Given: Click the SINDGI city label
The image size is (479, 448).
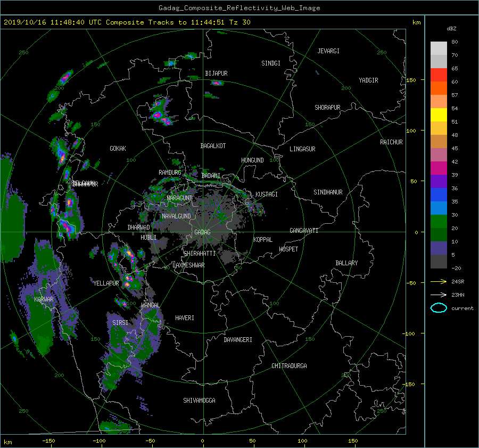Looking at the screenshot, I should (x=271, y=63).
